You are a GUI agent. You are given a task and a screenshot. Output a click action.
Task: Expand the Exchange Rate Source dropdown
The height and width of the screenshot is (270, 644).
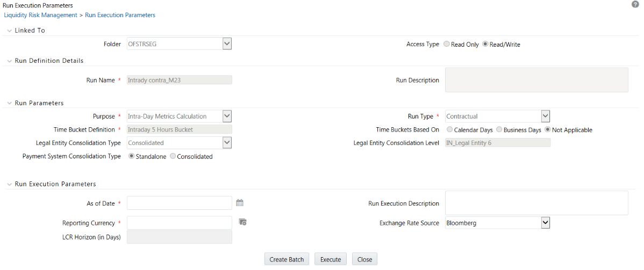[545, 223]
